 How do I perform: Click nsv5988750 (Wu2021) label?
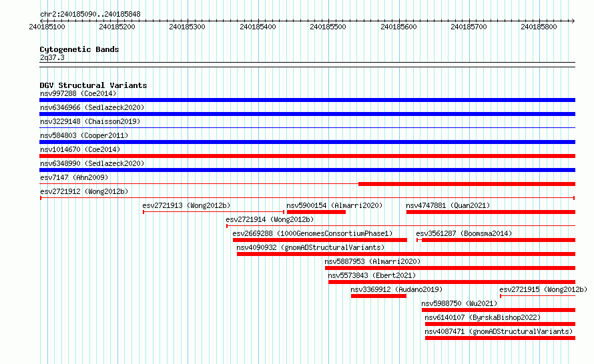point(459,303)
